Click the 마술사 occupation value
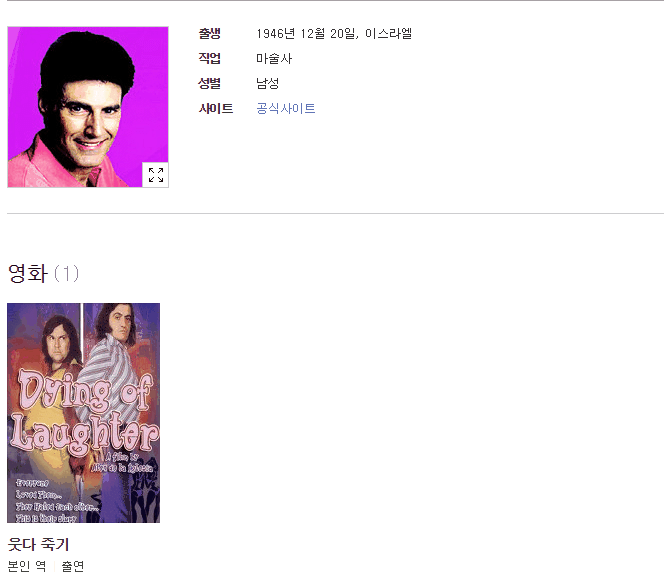This screenshot has width=664, height=580. (x=274, y=58)
